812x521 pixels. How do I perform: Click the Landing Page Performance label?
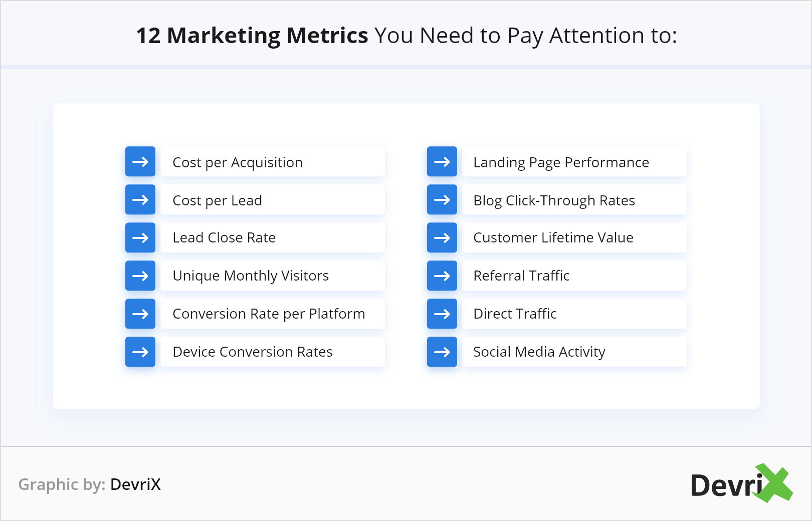pyautogui.click(x=561, y=162)
